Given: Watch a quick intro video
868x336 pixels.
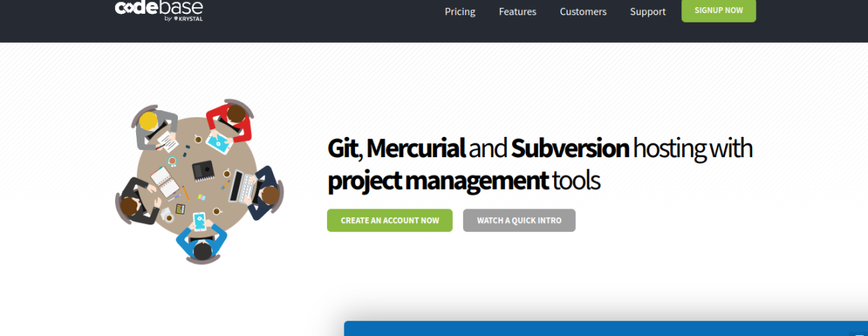Looking at the screenshot, I should click(x=519, y=220).
